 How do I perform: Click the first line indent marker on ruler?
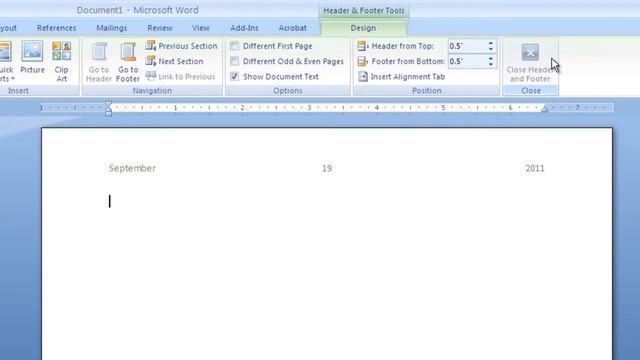[108, 104]
